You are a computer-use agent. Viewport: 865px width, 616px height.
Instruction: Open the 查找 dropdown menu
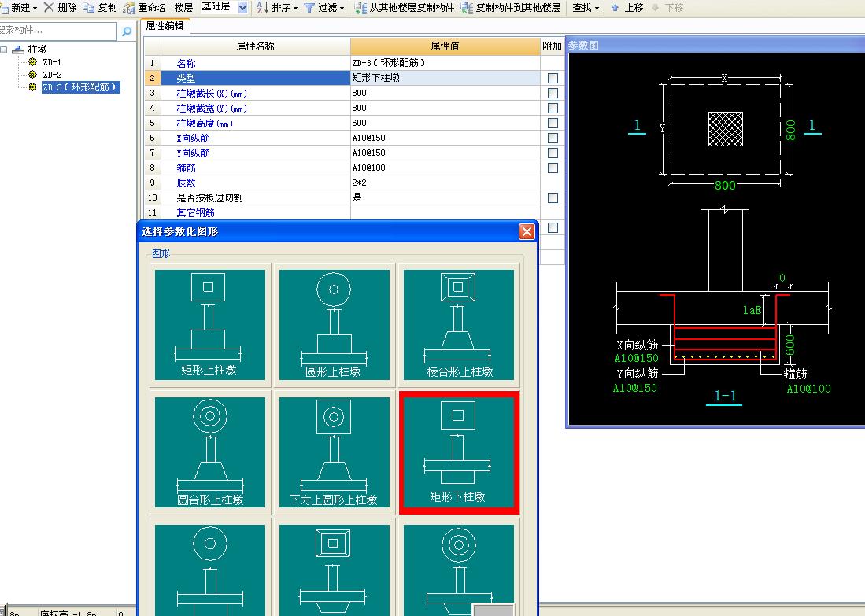click(586, 8)
